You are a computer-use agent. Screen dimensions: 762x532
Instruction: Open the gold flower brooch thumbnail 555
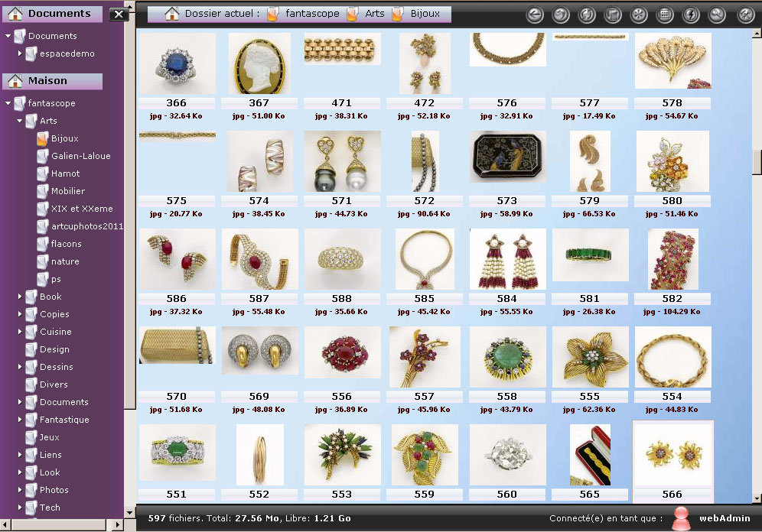590,357
